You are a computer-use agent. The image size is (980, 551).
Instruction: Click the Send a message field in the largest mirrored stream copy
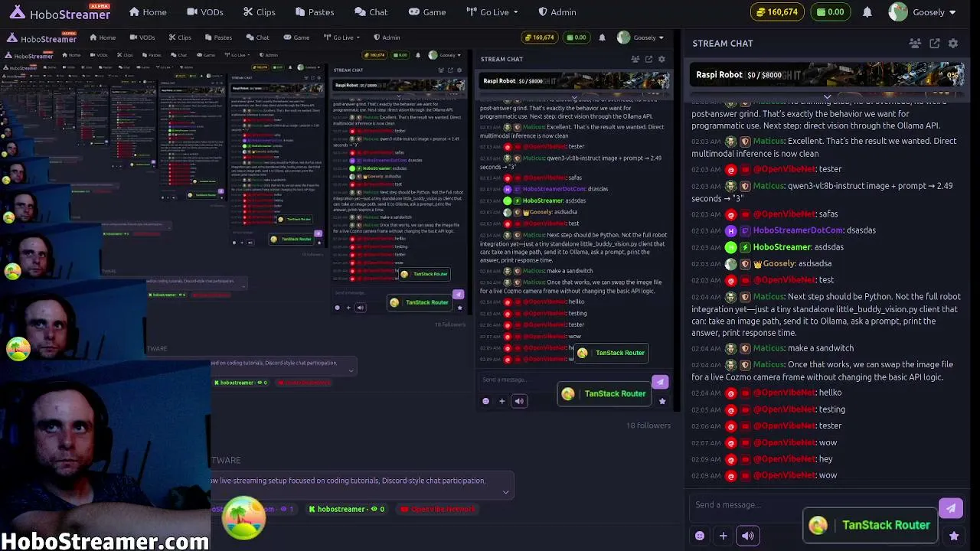[563, 380]
